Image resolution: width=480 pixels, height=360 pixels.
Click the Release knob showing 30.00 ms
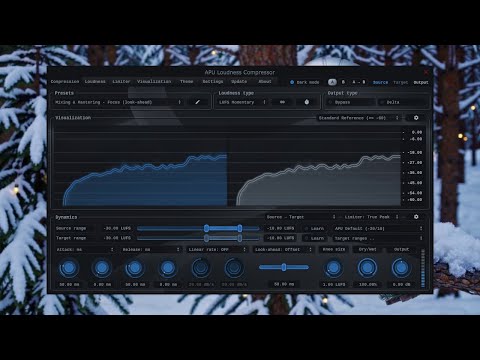tap(135, 267)
